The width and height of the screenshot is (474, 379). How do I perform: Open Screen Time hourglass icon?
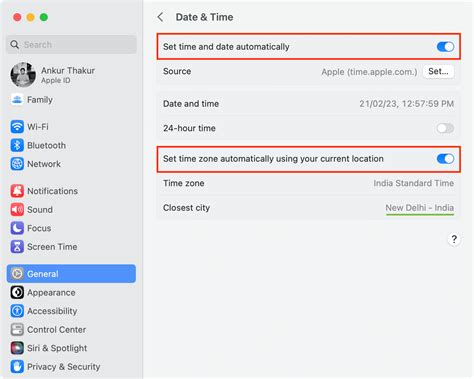coord(17,247)
